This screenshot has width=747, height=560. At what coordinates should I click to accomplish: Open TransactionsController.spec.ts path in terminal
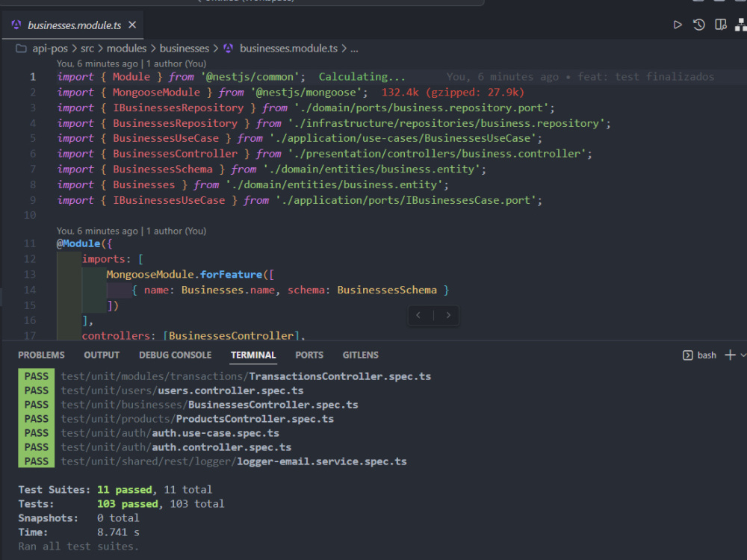click(246, 376)
